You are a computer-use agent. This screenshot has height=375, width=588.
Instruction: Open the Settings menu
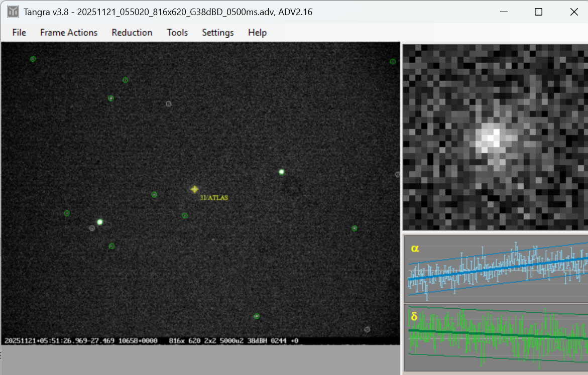click(218, 33)
